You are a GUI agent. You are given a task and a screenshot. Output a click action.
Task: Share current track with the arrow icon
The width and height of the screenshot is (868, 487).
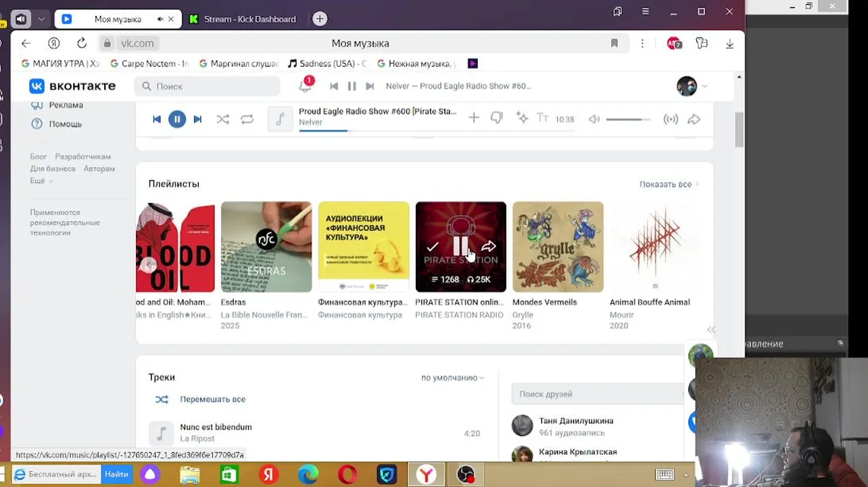[694, 119]
